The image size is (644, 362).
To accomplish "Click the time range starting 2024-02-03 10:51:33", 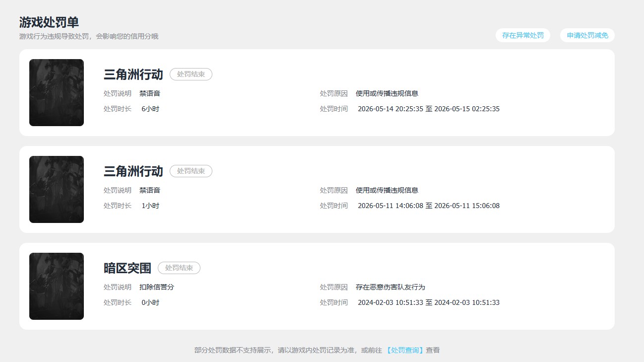I will click(x=429, y=302).
